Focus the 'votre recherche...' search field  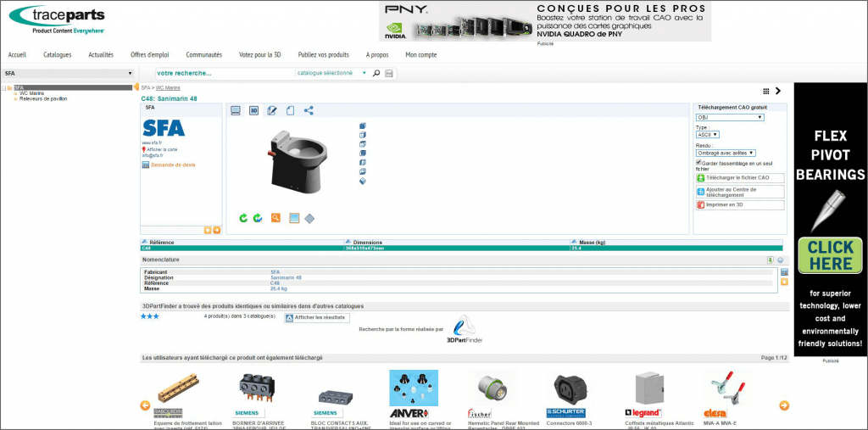click(x=225, y=73)
